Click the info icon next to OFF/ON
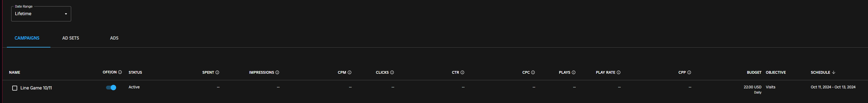 click(x=120, y=72)
